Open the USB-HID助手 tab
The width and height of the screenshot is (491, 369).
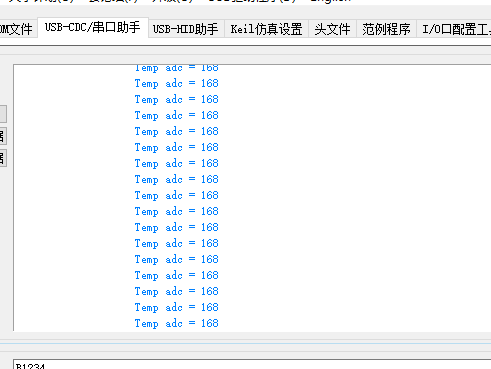click(x=186, y=29)
